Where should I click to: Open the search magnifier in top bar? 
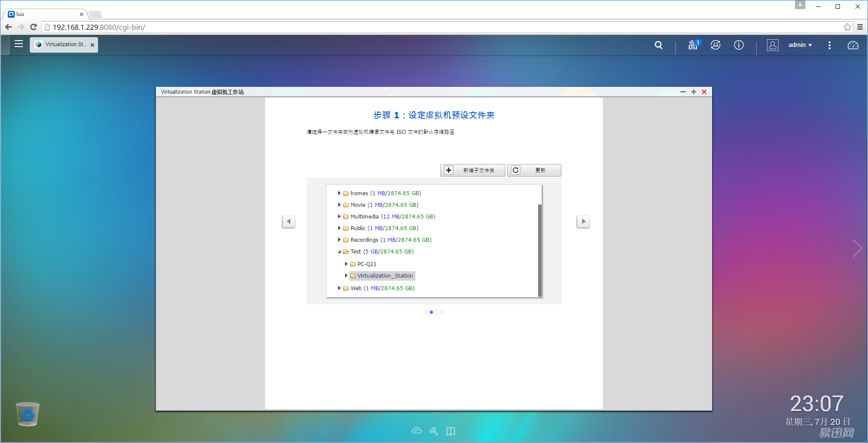click(x=658, y=45)
